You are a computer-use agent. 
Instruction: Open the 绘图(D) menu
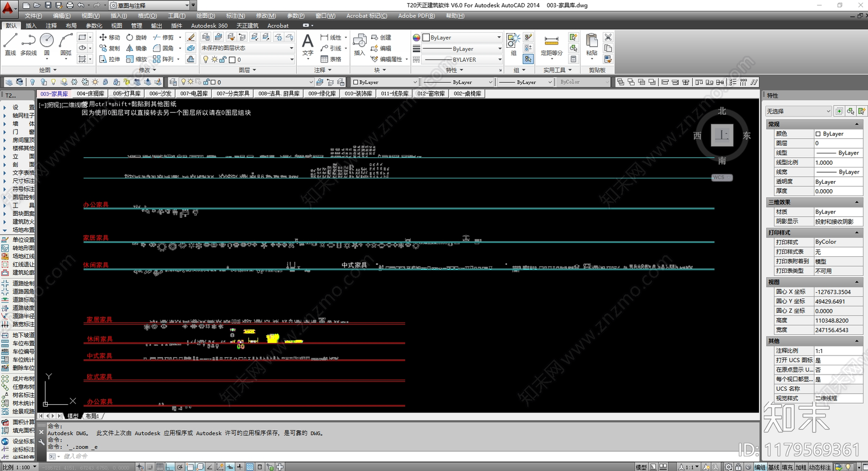point(206,16)
